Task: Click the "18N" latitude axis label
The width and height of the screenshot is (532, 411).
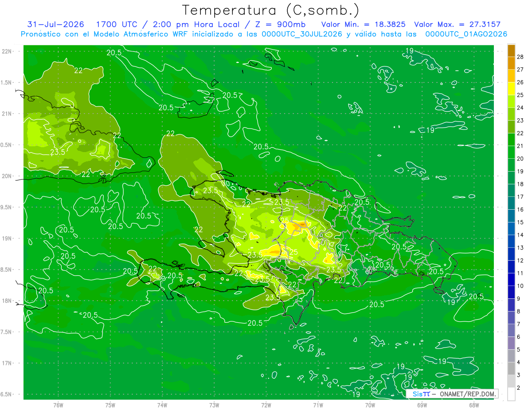Action: (x=7, y=301)
